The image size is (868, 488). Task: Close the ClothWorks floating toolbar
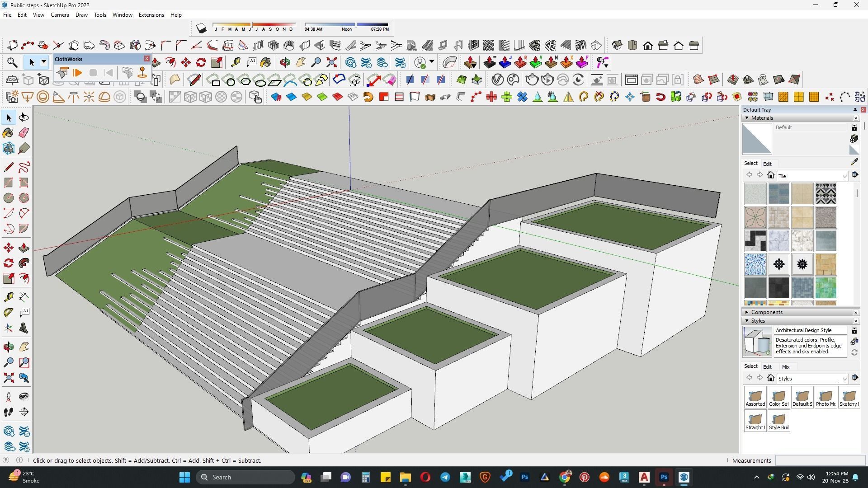click(x=146, y=59)
